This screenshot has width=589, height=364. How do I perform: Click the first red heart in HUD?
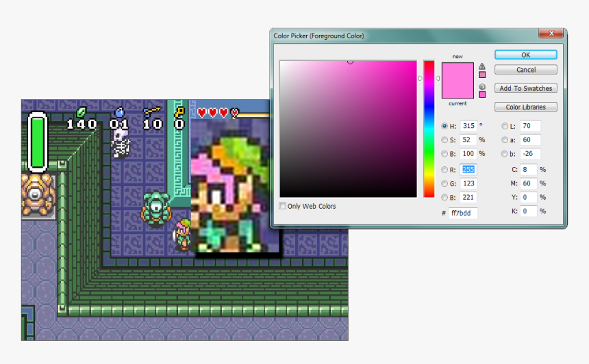tap(202, 113)
